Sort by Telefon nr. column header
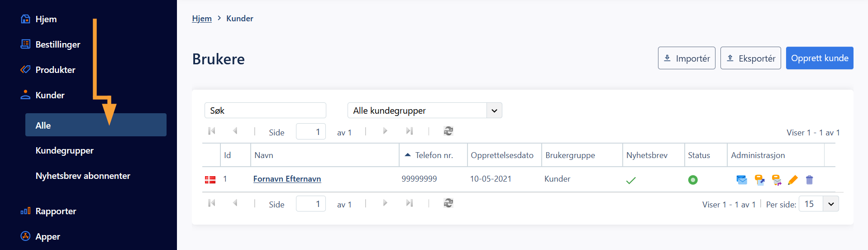 [x=434, y=155]
